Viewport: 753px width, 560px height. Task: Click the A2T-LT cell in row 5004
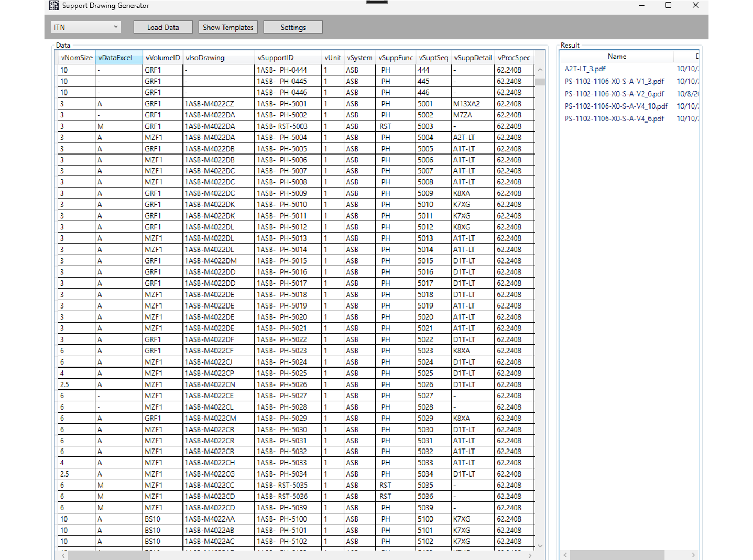coord(473,137)
